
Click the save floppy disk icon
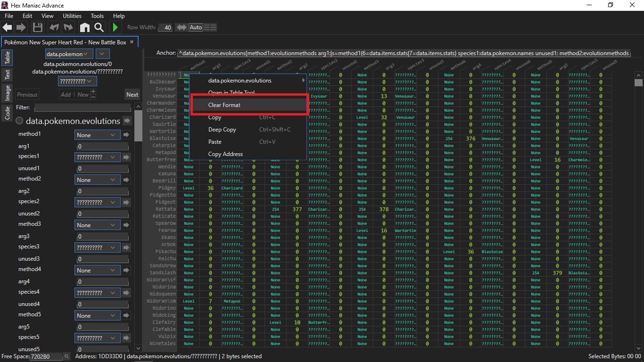tap(37, 27)
